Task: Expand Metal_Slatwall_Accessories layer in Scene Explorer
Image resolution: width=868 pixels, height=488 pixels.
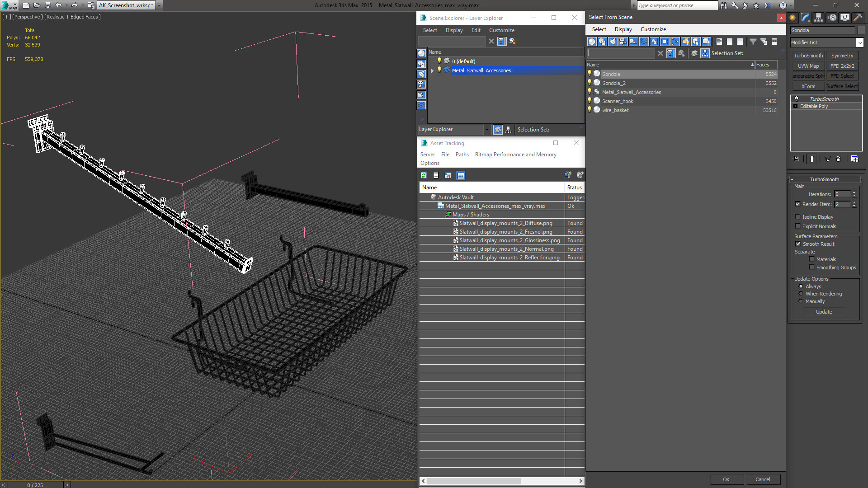Action: click(432, 70)
